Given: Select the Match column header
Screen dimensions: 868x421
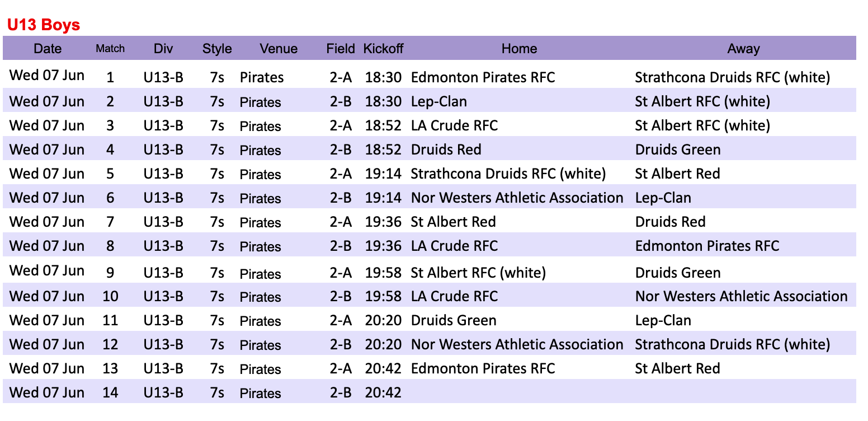Looking at the screenshot, I should tap(110, 49).
